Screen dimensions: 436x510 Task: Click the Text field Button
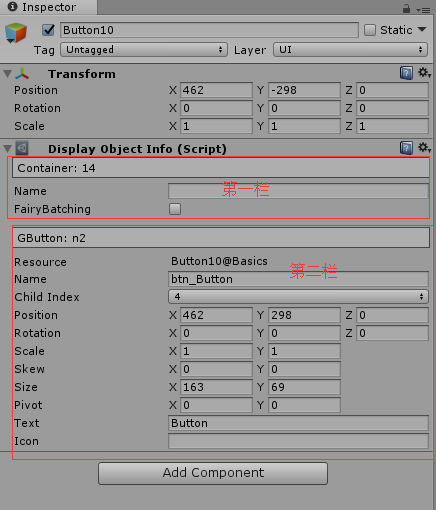(x=298, y=423)
